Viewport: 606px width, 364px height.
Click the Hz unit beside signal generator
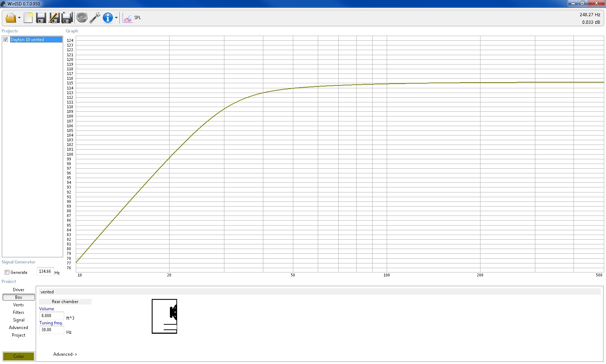tap(57, 273)
